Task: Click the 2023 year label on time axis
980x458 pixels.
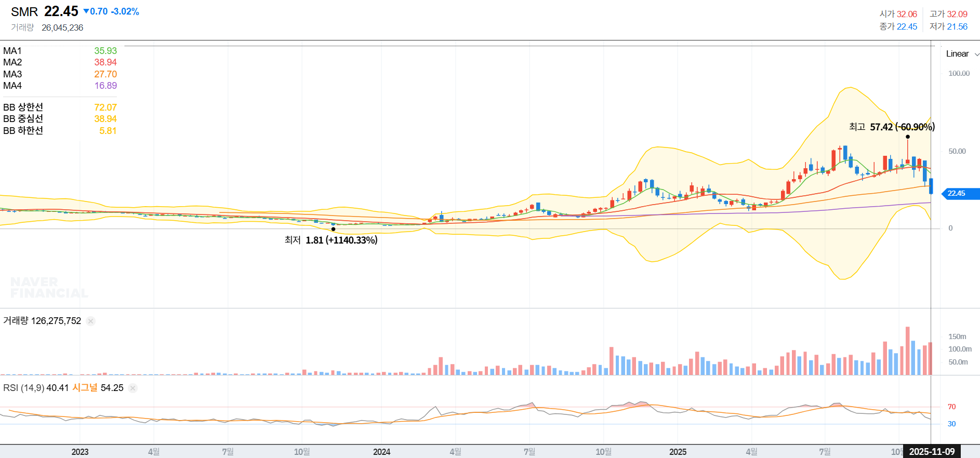Action: click(x=80, y=452)
